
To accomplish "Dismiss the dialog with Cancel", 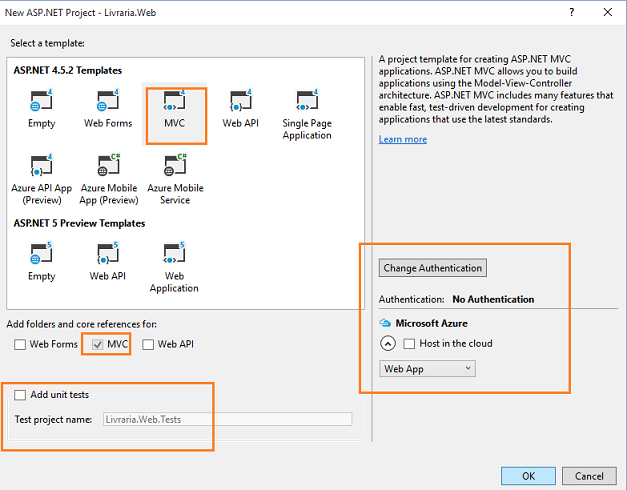I will coord(589,476).
